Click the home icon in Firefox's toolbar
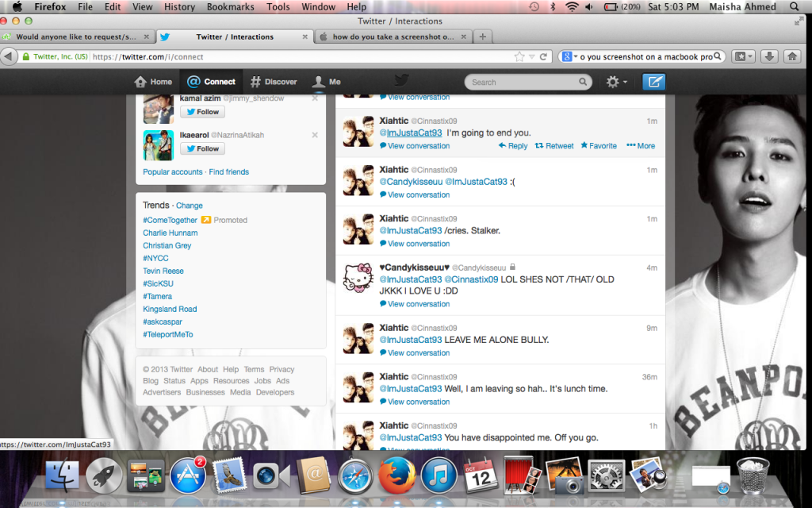This screenshot has width=812, height=508. point(793,56)
